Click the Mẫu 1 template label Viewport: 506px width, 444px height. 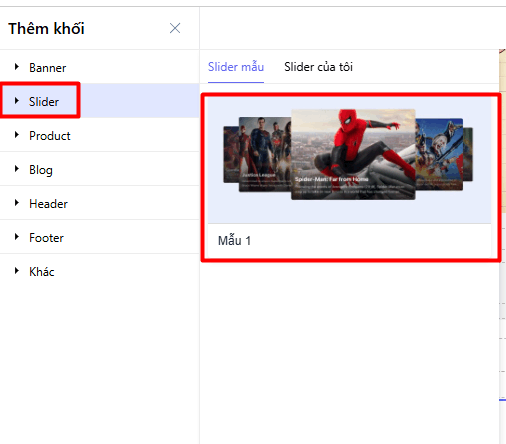coord(234,241)
